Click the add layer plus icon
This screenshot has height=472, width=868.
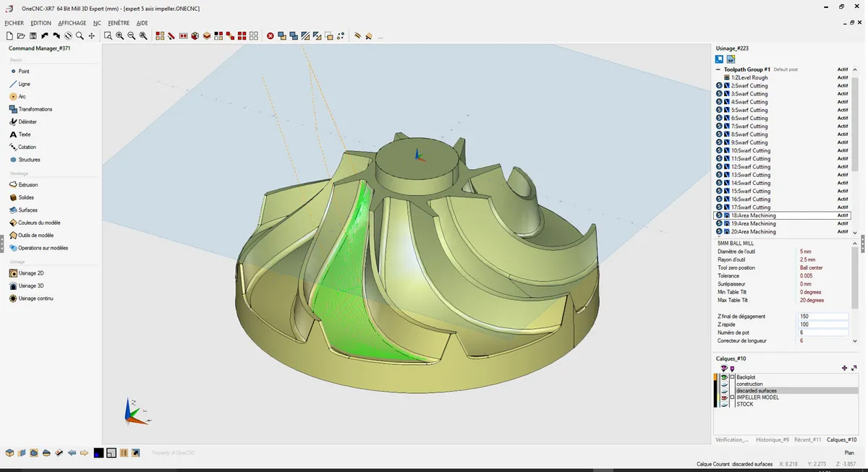click(844, 368)
